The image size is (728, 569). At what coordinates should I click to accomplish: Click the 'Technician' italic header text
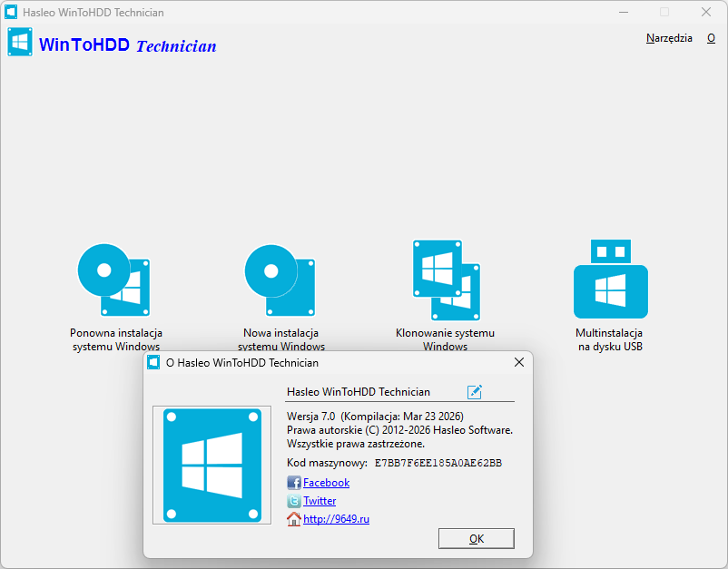176,46
